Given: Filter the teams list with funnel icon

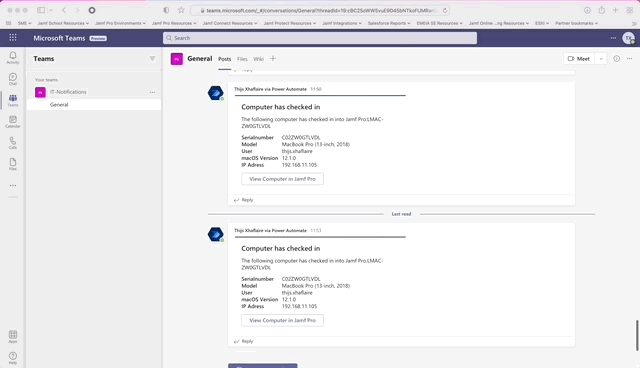Looking at the screenshot, I should click(x=152, y=58).
